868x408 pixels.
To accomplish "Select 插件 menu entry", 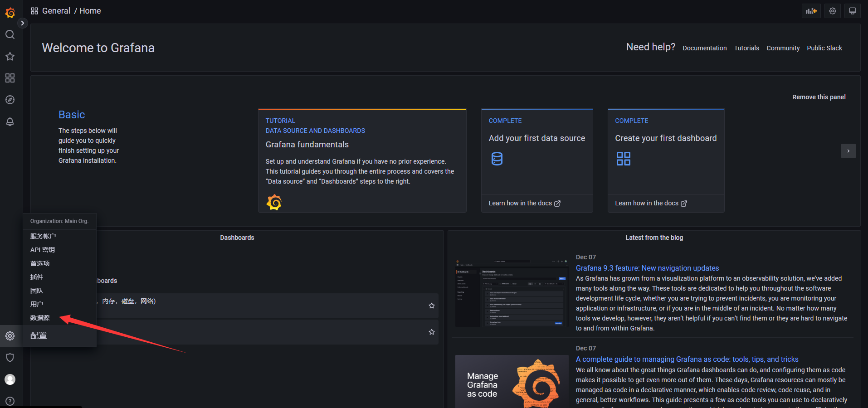I will click(37, 277).
